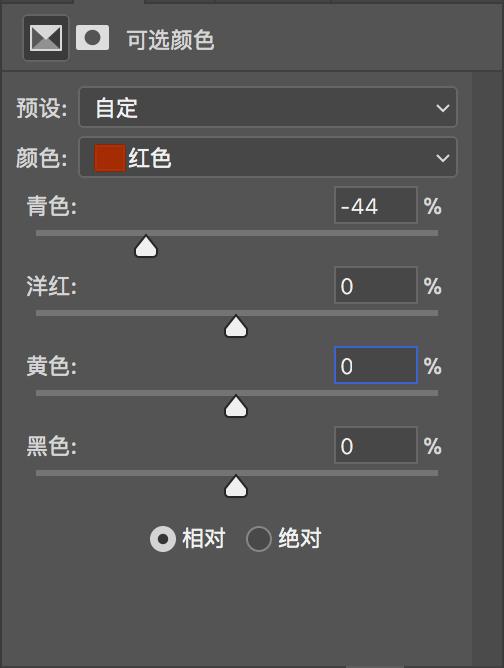The width and height of the screenshot is (504, 668).
Task: Click the chevron arrow of 预设 dropdown
Action: click(x=443, y=108)
